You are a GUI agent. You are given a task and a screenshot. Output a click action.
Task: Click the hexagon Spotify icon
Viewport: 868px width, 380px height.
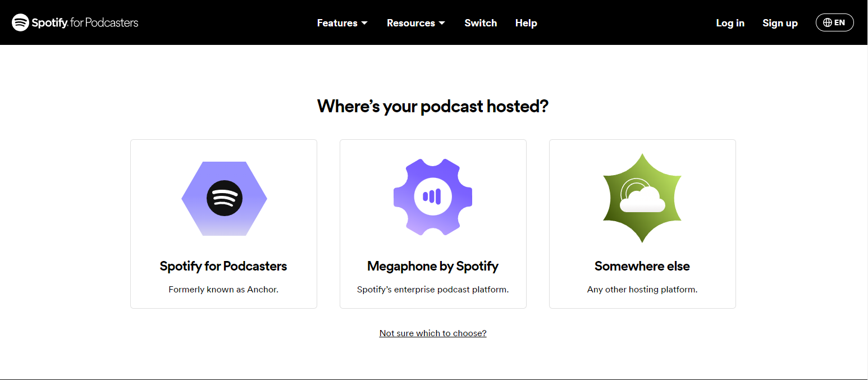tap(224, 198)
